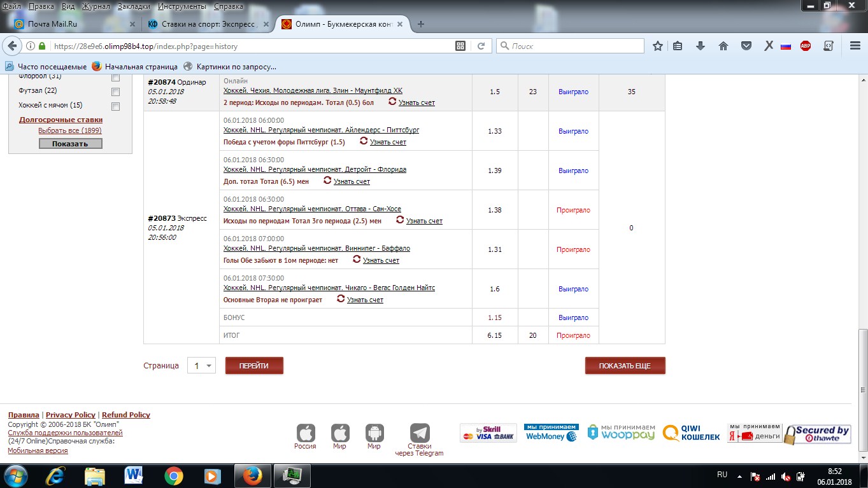Open the Долгосрочные ставки link

[60, 120]
